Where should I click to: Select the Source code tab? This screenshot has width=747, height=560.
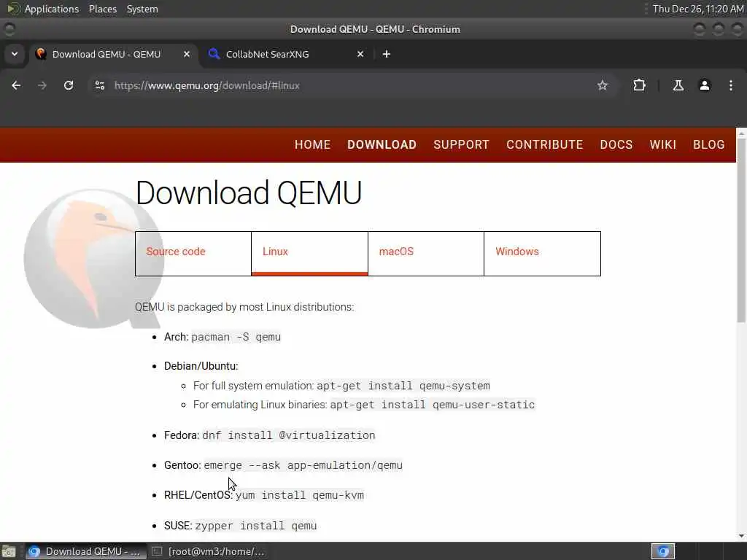pos(193,253)
